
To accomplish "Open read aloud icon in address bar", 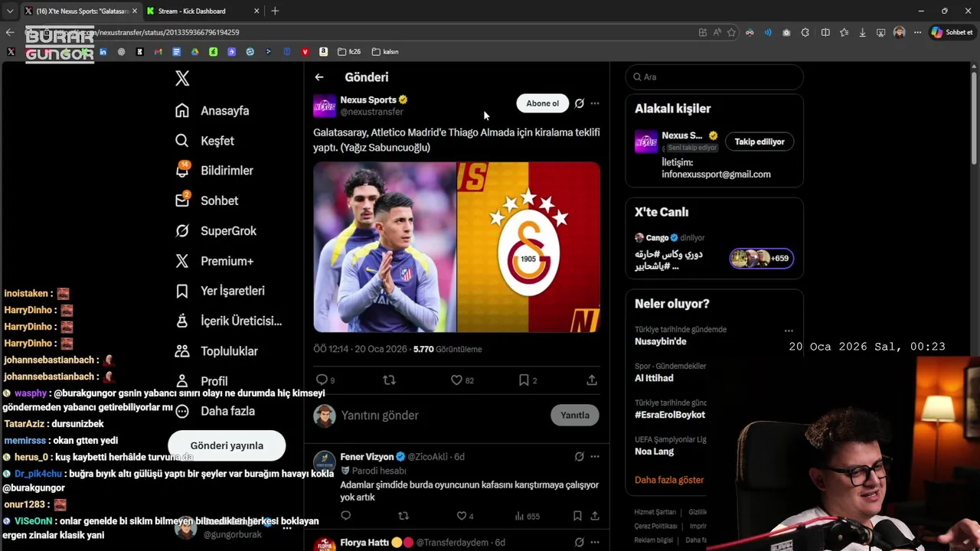I will pyautogui.click(x=717, y=32).
